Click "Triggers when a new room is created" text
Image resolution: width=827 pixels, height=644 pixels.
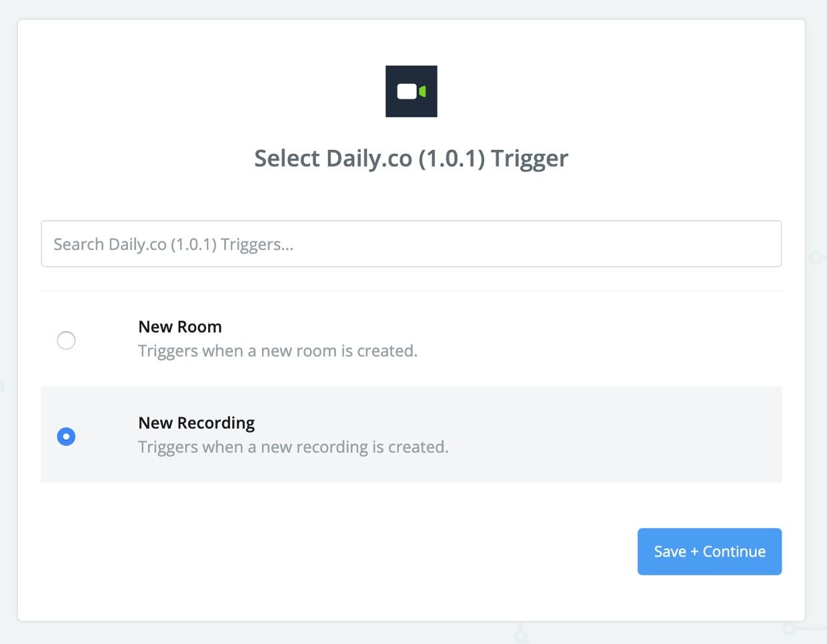coord(277,351)
